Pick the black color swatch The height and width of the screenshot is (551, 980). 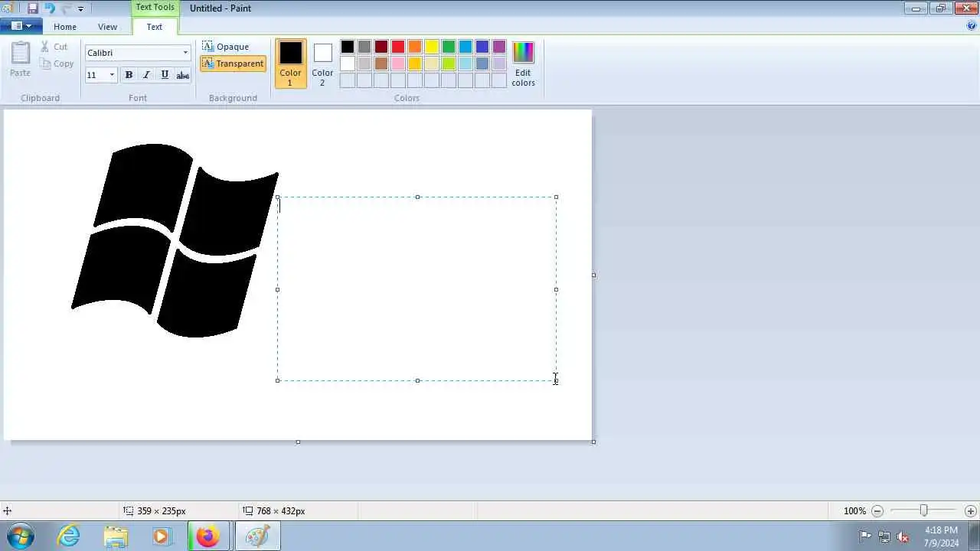(348, 47)
